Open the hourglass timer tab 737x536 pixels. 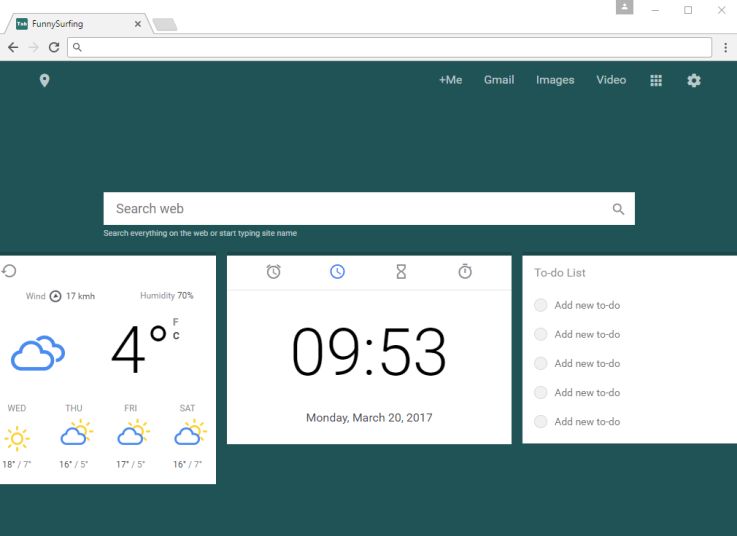coord(401,271)
